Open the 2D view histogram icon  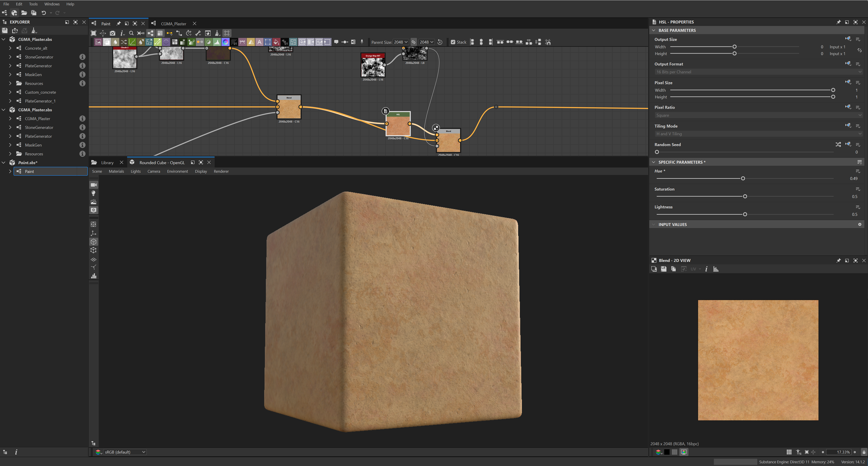(716, 269)
